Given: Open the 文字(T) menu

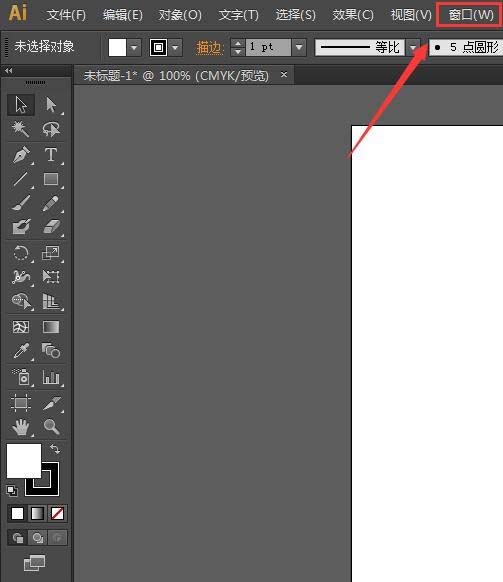Looking at the screenshot, I should tap(238, 15).
